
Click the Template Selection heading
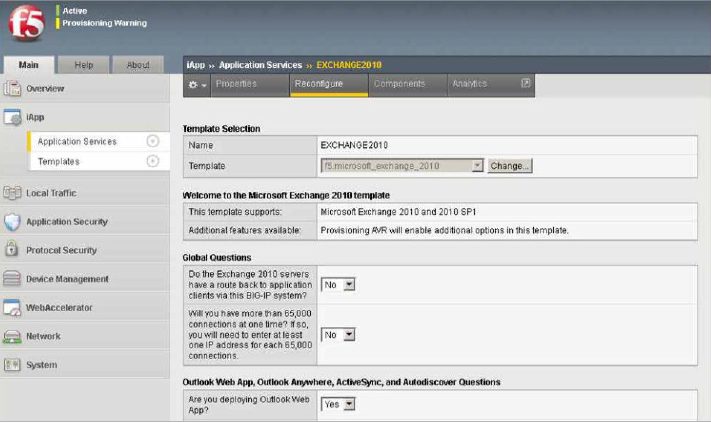coord(221,129)
